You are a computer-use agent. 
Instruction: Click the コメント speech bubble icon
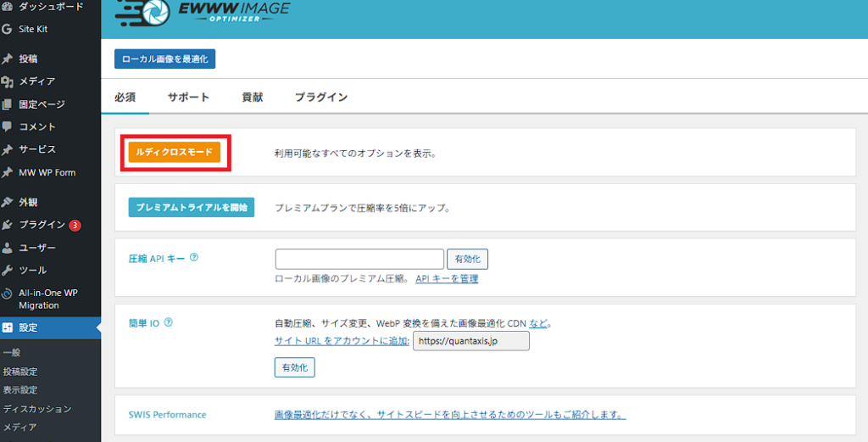coord(8,126)
